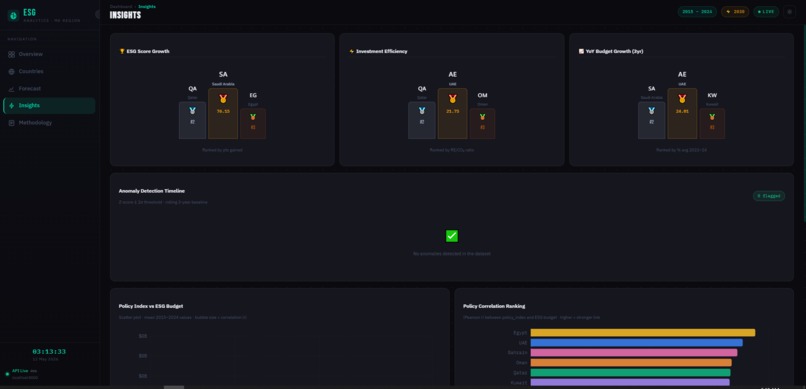Viewport: 806px width, 389px height.
Task: Click the horizontal scrollbar thumb at the bottom
Action: tap(174, 387)
